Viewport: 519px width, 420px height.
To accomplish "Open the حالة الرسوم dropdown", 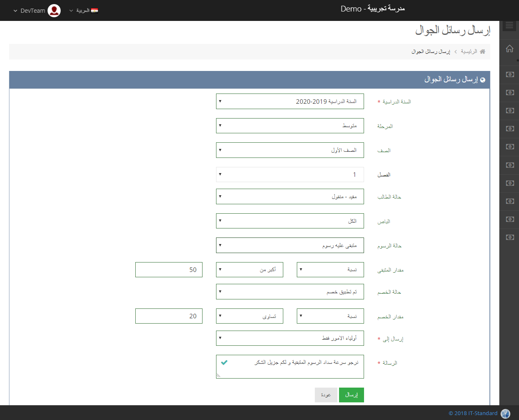I will pyautogui.click(x=290, y=245).
